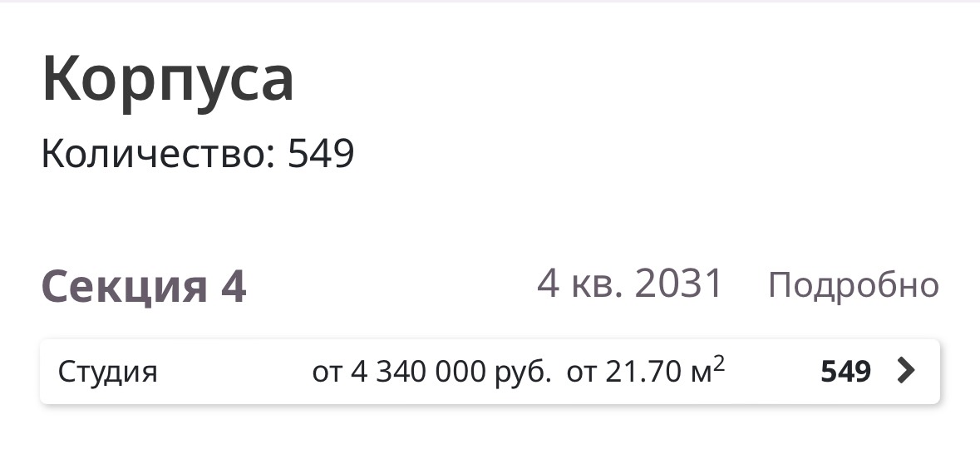The height and width of the screenshot is (464, 980).
Task: Click the area от 21.70 м² text
Action: pyautogui.click(x=646, y=372)
